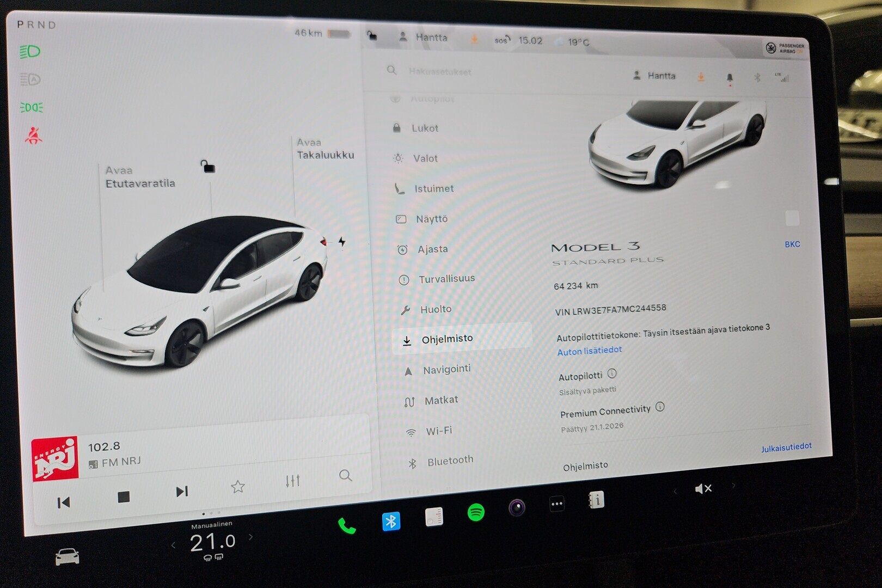
Task: Launch Spotify from the dock
Action: (474, 512)
